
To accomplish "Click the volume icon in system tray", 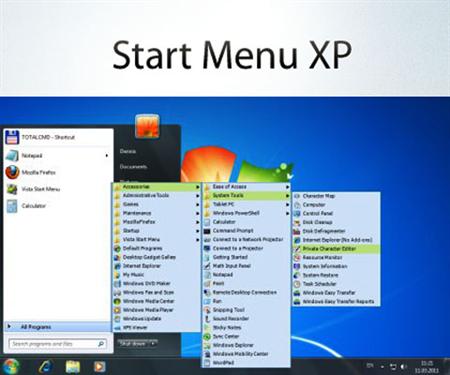I will pos(404,367).
